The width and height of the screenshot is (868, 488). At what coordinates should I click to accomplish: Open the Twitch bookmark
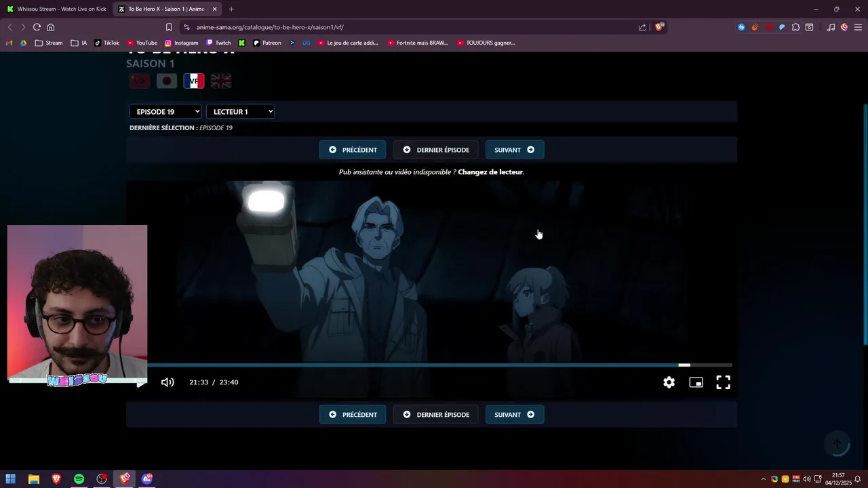[218, 43]
